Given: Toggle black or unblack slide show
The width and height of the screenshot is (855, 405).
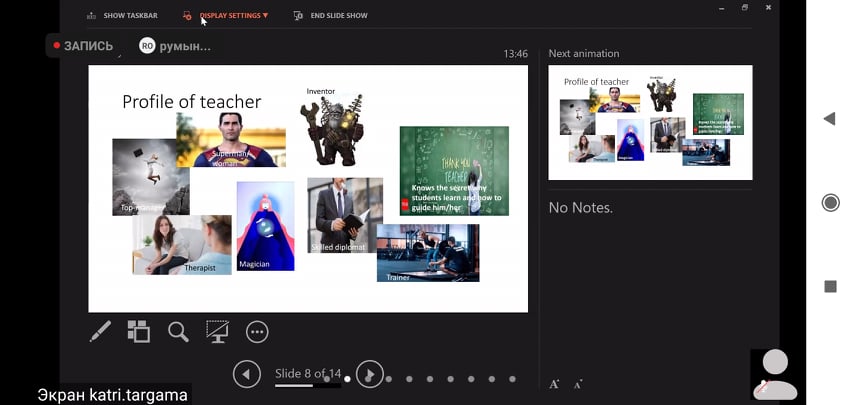Looking at the screenshot, I should 217,332.
